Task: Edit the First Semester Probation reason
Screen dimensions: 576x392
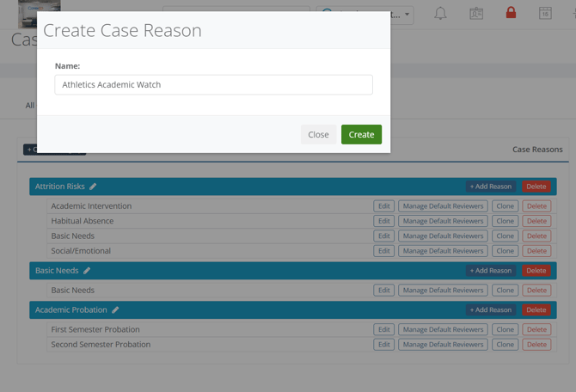Action: pyautogui.click(x=384, y=329)
